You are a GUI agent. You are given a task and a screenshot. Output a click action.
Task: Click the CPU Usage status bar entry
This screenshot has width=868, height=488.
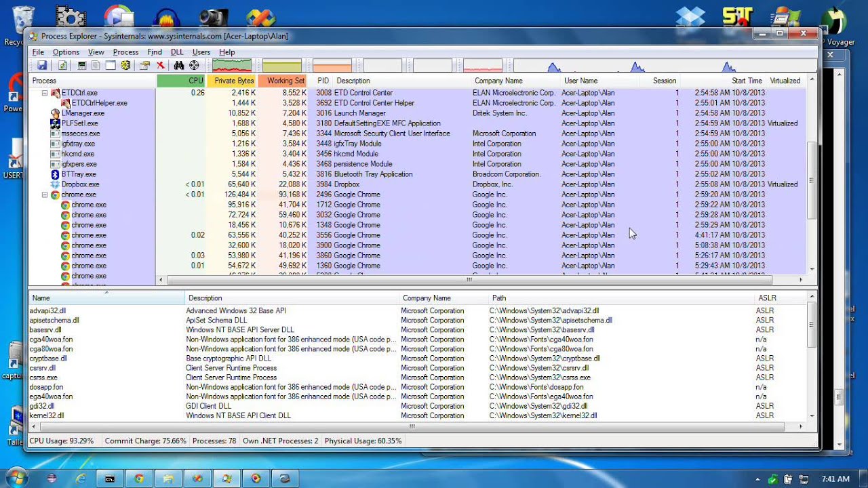point(62,441)
